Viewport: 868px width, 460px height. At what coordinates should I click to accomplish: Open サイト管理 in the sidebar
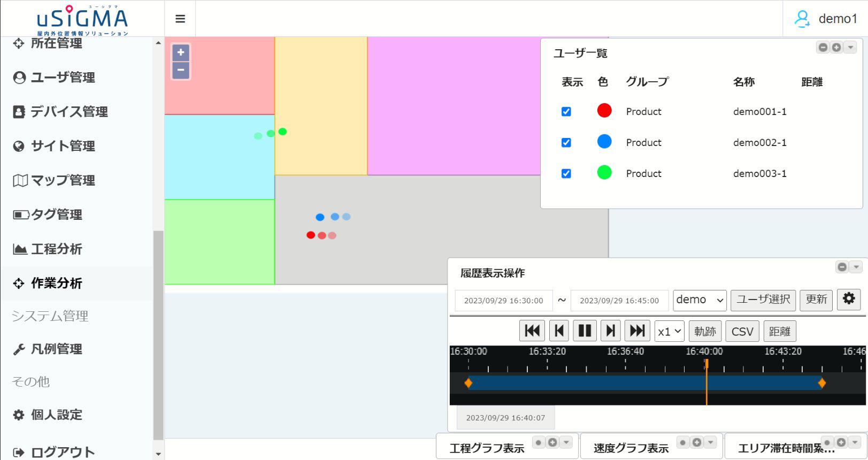coord(54,146)
